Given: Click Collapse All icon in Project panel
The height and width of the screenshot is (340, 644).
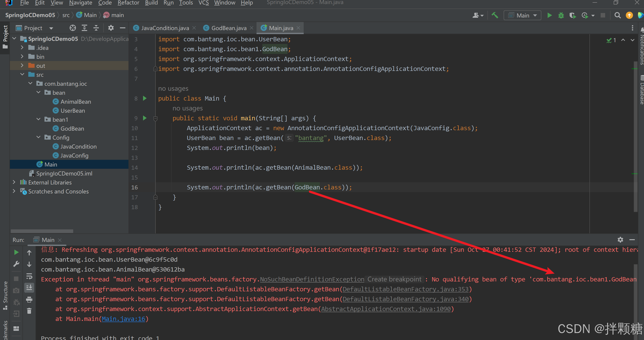Looking at the screenshot, I should (x=96, y=28).
